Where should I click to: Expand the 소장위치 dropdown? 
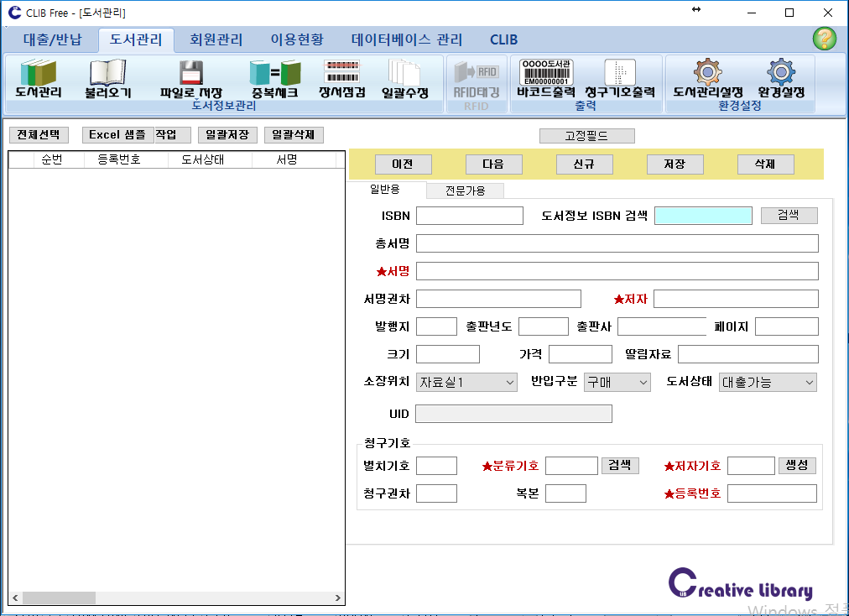coord(466,383)
